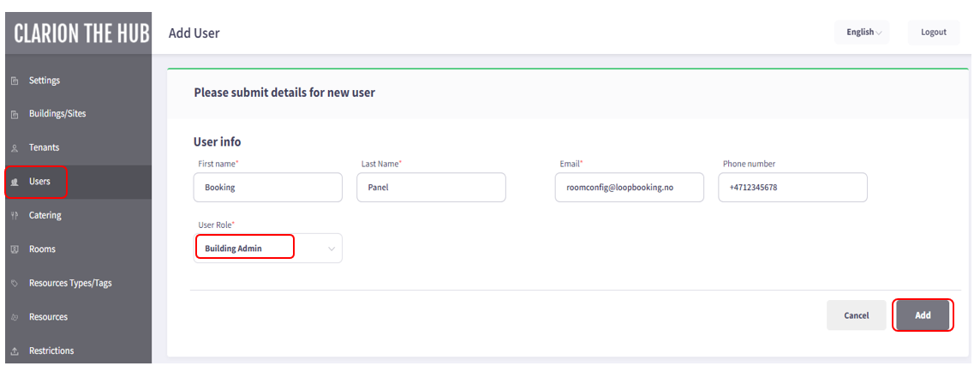Click the Add button
Image resolution: width=980 pixels, height=378 pixels.
coord(923,315)
